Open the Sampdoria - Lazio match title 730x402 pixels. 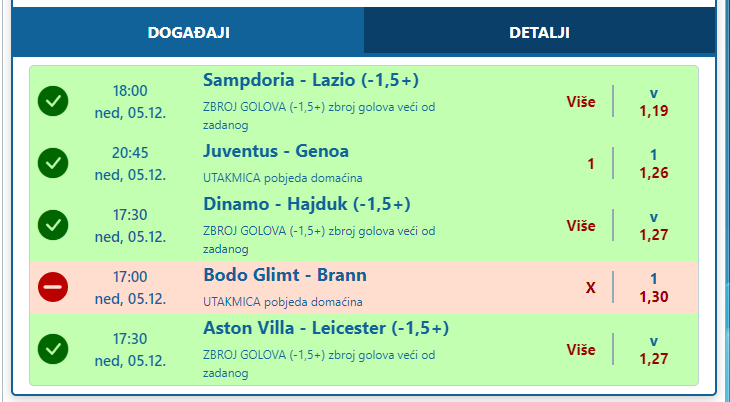click(x=325, y=80)
